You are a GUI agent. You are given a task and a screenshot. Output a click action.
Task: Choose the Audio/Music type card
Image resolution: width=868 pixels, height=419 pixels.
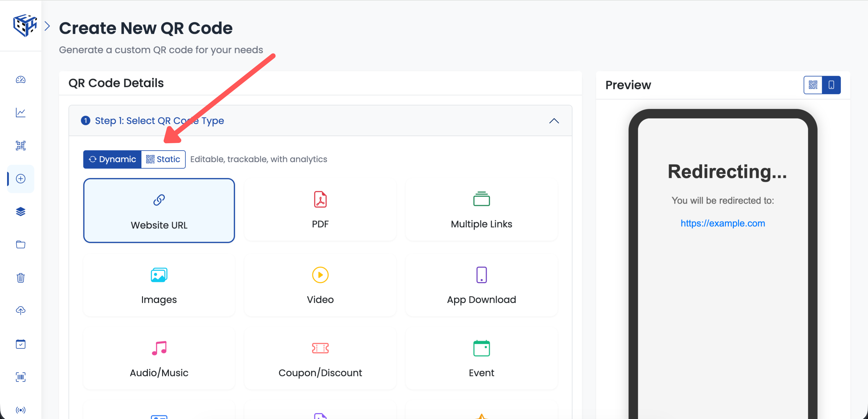tap(159, 358)
